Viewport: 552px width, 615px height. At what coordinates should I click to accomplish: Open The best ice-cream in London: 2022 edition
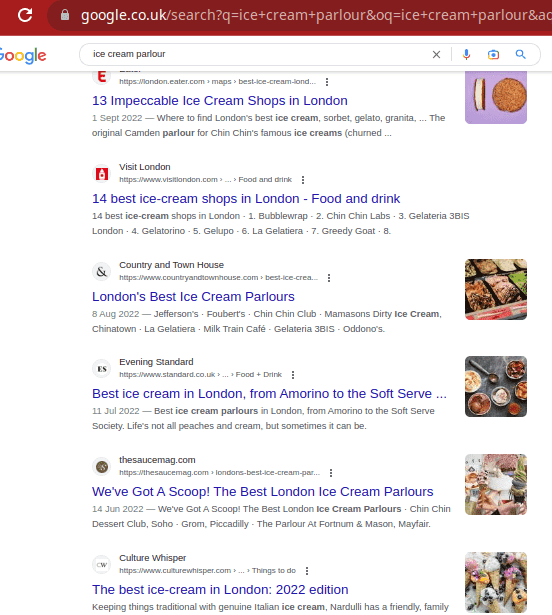point(220,590)
